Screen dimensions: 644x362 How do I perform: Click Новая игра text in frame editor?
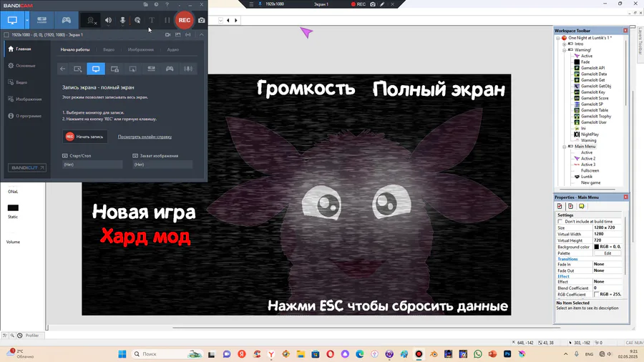[x=144, y=212]
